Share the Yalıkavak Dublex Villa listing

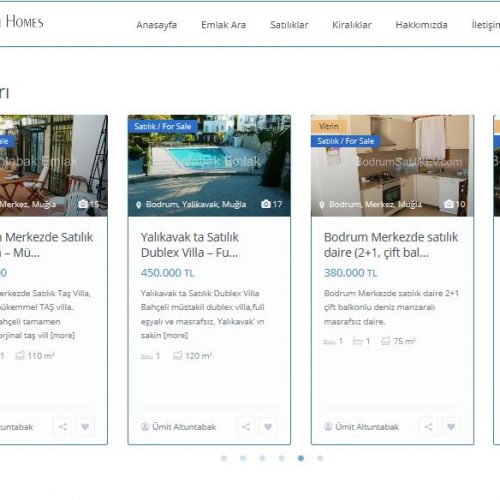[x=246, y=426]
